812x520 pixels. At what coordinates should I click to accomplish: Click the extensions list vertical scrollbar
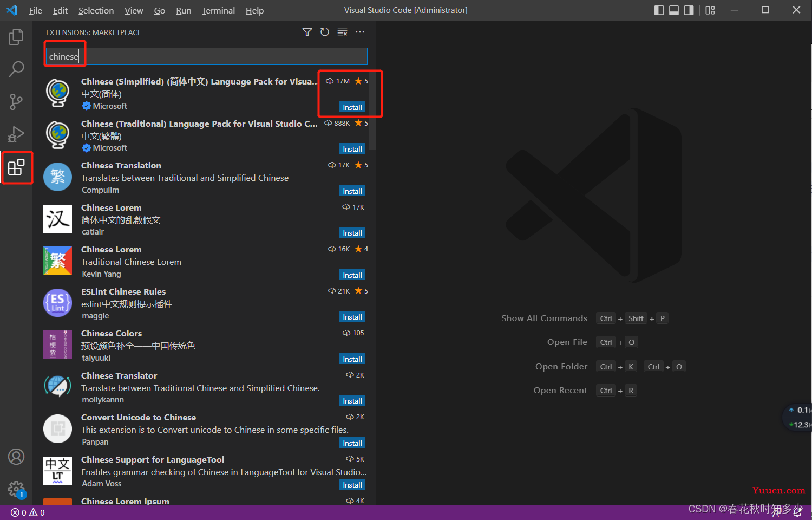pos(372,111)
